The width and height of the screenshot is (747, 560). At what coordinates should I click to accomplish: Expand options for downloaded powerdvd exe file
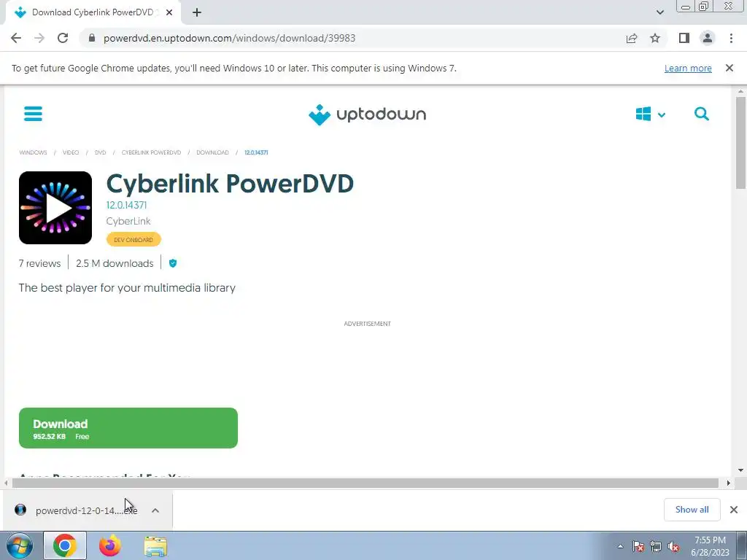click(155, 510)
